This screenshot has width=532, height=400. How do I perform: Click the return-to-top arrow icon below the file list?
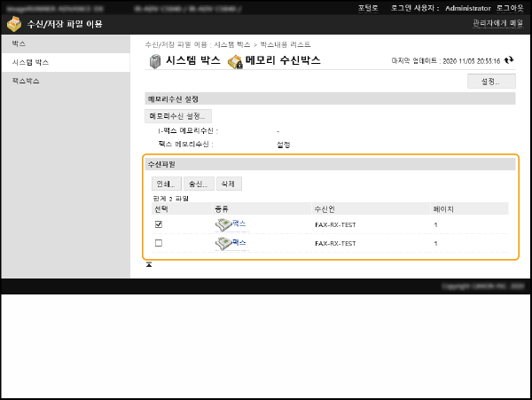[149, 264]
